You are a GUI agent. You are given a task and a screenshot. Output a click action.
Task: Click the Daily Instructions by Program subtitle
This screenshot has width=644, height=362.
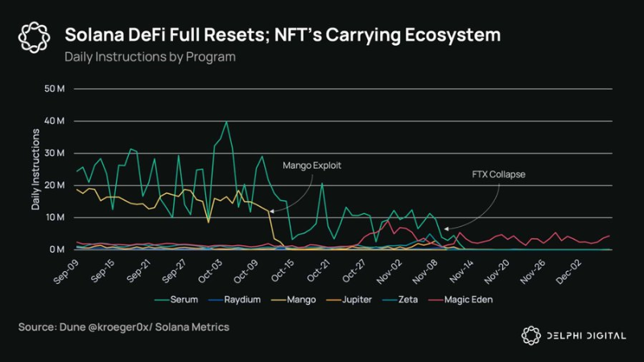(x=150, y=56)
